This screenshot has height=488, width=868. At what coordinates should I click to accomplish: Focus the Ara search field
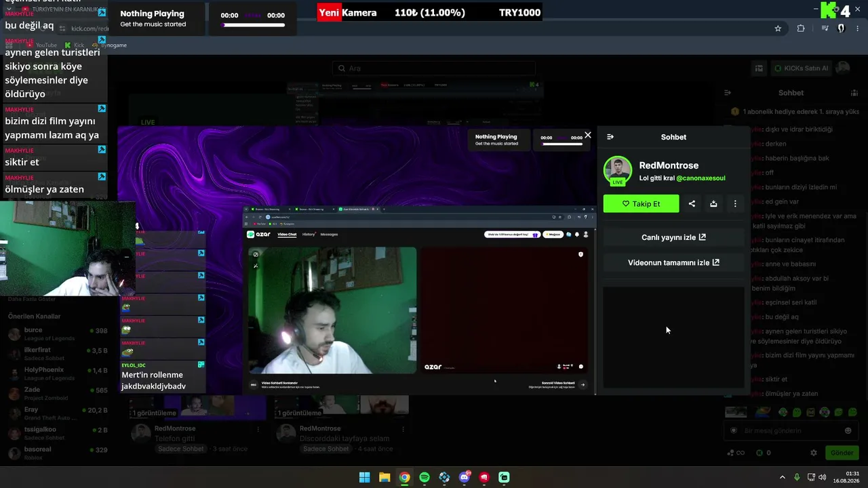click(434, 68)
